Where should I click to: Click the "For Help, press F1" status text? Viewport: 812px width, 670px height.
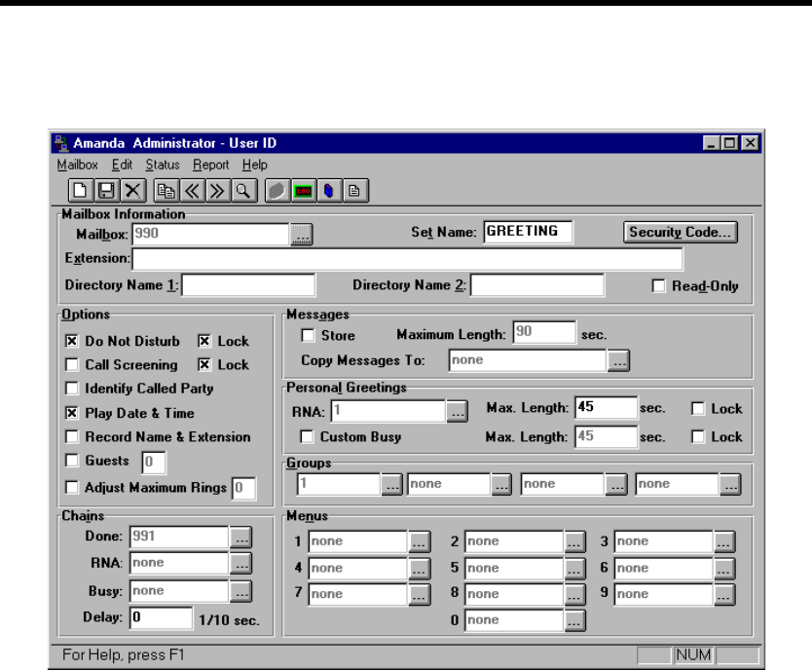[x=124, y=655]
